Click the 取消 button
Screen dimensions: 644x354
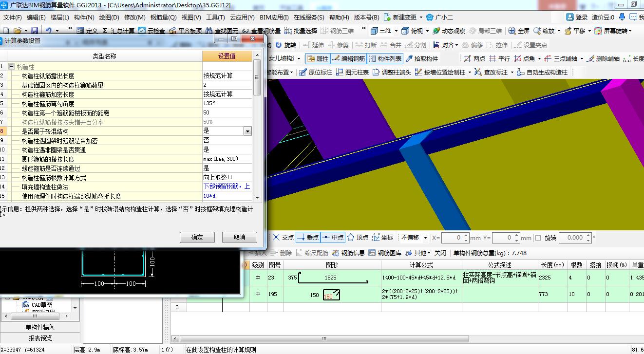[x=239, y=237]
